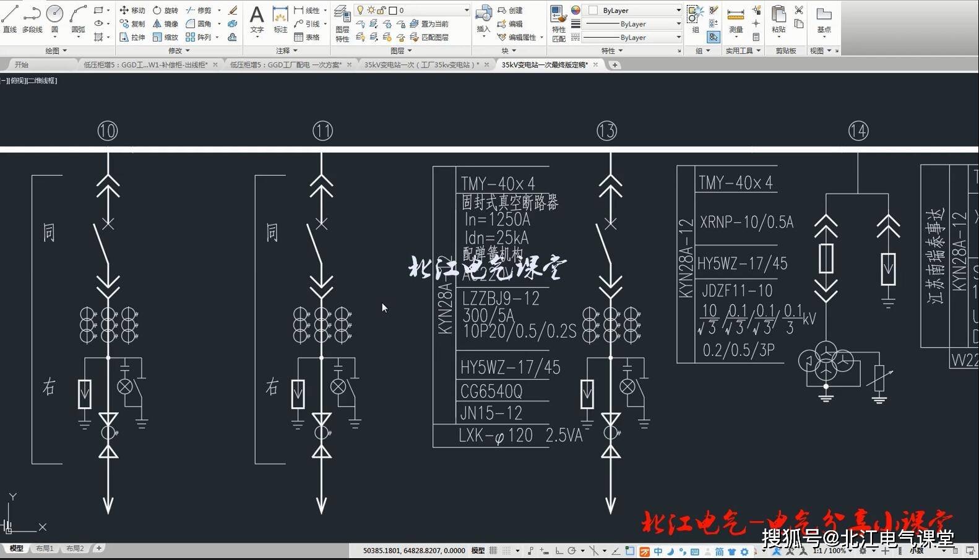Click the Copy (复制) tool
Screen dimensions: 979x560
[x=132, y=24]
